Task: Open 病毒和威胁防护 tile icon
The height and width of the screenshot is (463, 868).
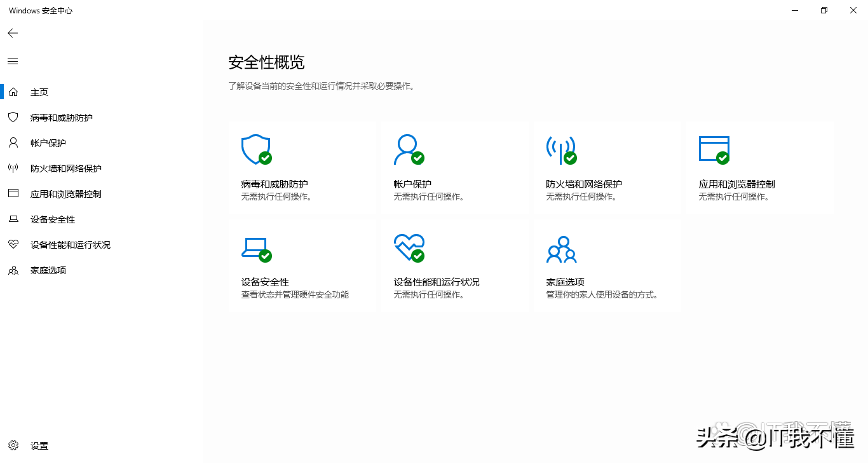Action: point(256,149)
